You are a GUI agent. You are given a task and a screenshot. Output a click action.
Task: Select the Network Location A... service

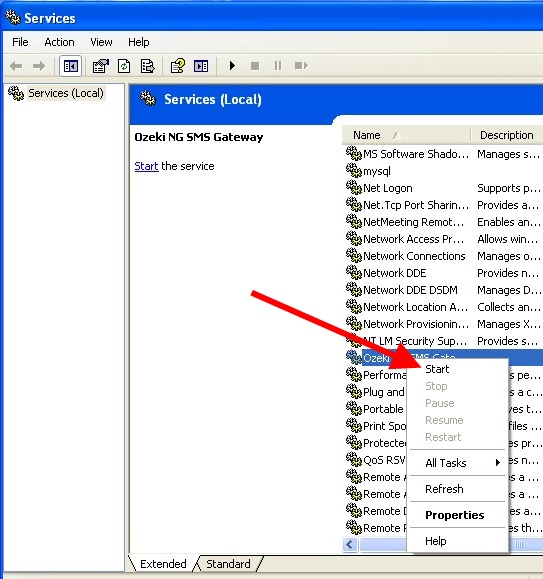click(x=444, y=307)
